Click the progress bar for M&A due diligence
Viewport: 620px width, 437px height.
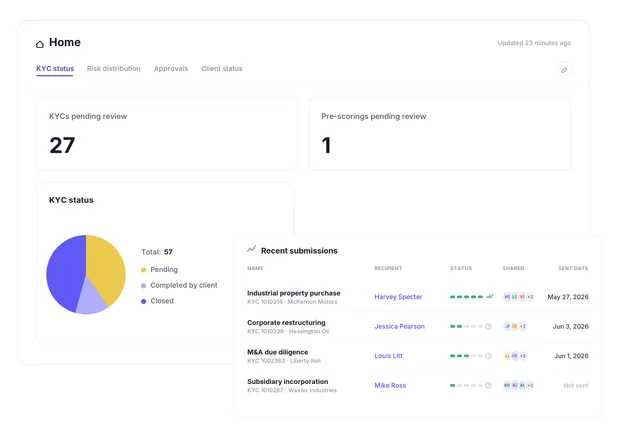pos(467,356)
